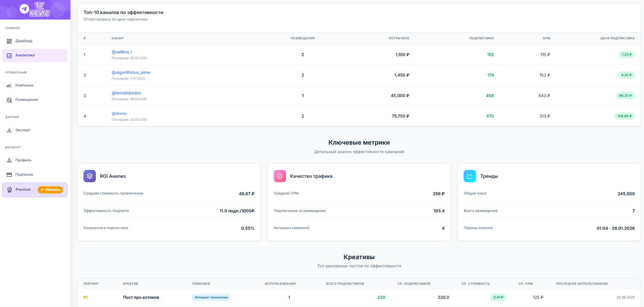Screen dimensions: 644x307
Task: Click the Тренды chart icon
Action: (469, 176)
